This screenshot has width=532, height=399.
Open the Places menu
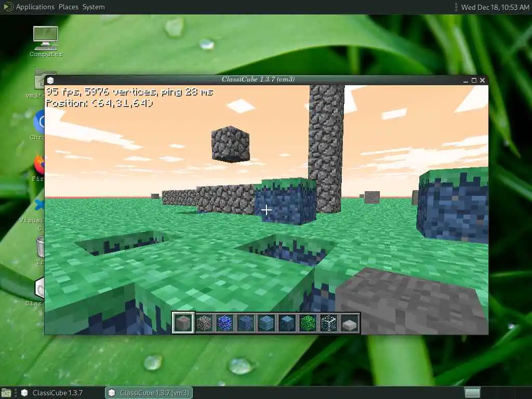point(68,7)
